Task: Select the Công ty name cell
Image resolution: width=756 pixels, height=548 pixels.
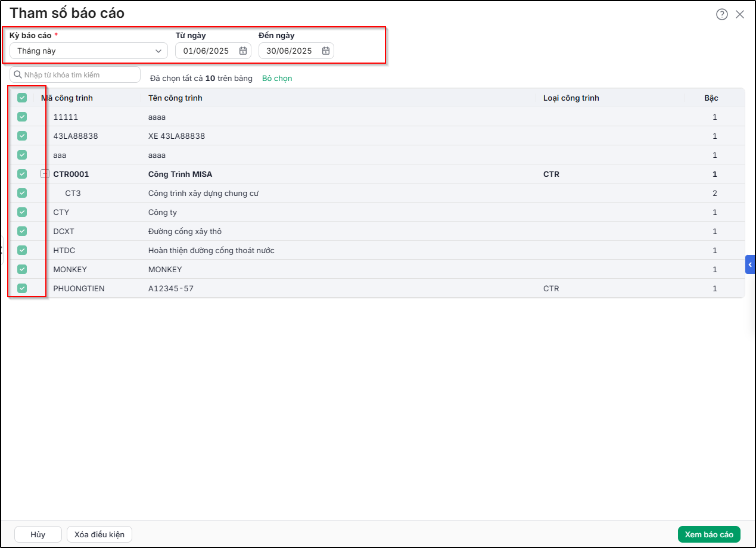Action: (x=162, y=212)
